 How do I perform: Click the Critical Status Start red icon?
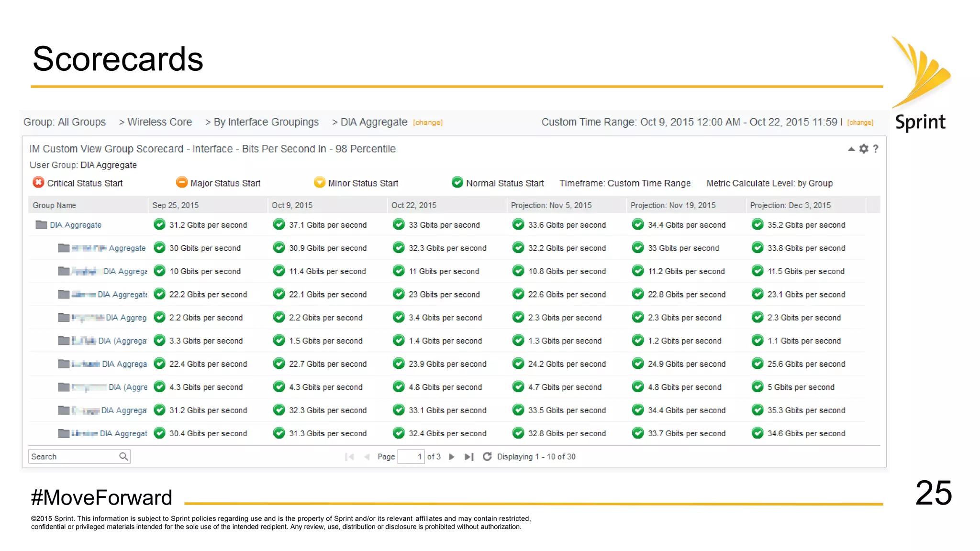pyautogui.click(x=38, y=182)
